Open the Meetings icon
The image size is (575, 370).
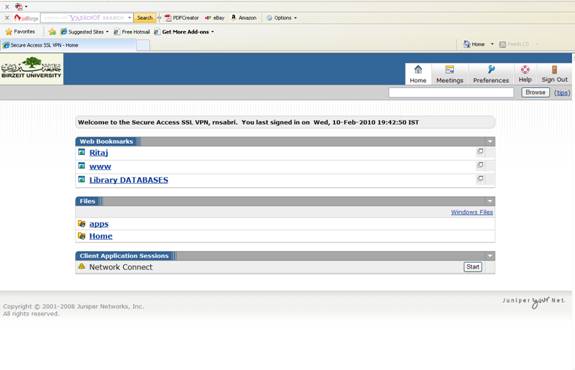coord(450,69)
